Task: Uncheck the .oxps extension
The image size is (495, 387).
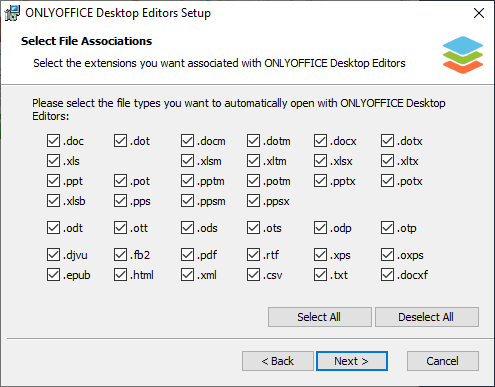Action: 387,255
